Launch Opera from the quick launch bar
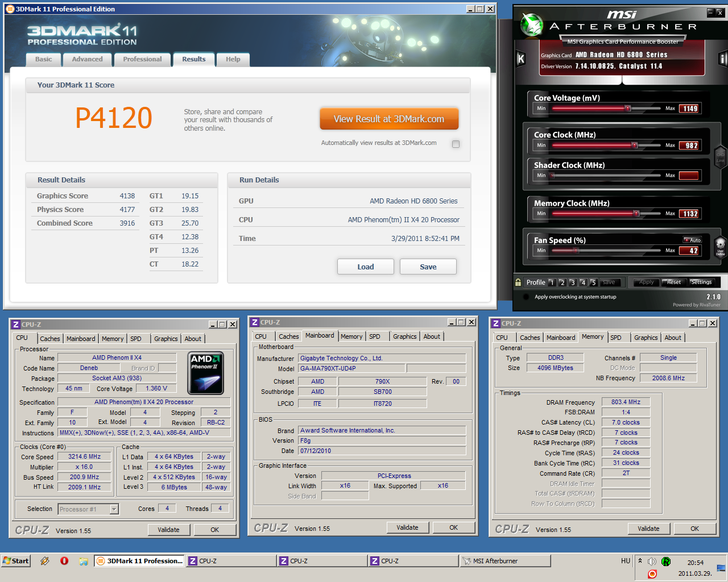 tap(64, 561)
